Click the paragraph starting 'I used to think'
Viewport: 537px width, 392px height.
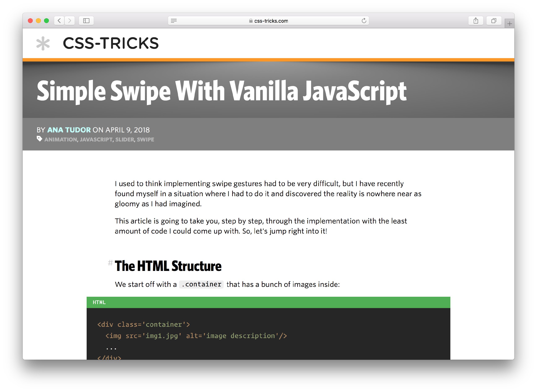268,194
